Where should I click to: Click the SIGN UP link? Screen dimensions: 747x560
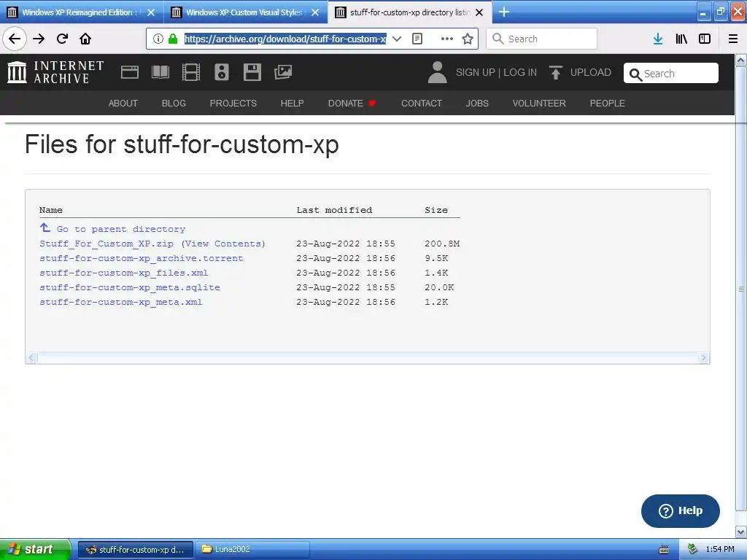click(x=475, y=72)
